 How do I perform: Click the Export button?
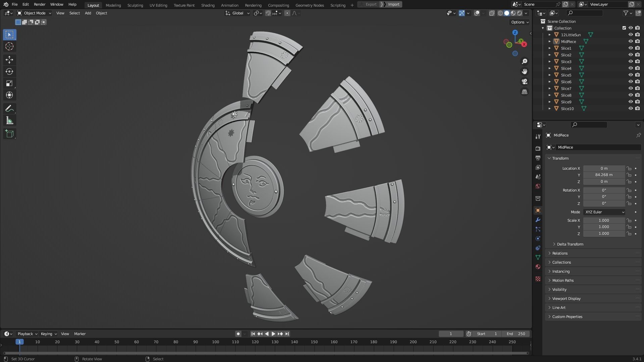point(368,4)
